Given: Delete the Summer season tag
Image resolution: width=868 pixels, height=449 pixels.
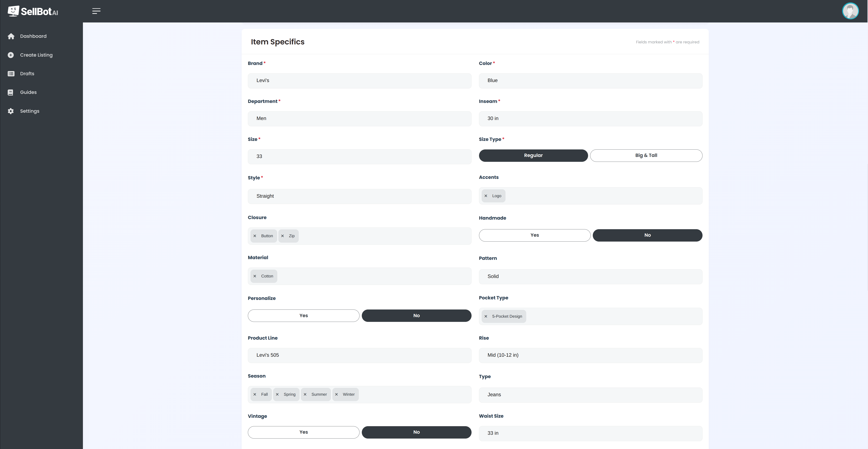Looking at the screenshot, I should point(305,394).
